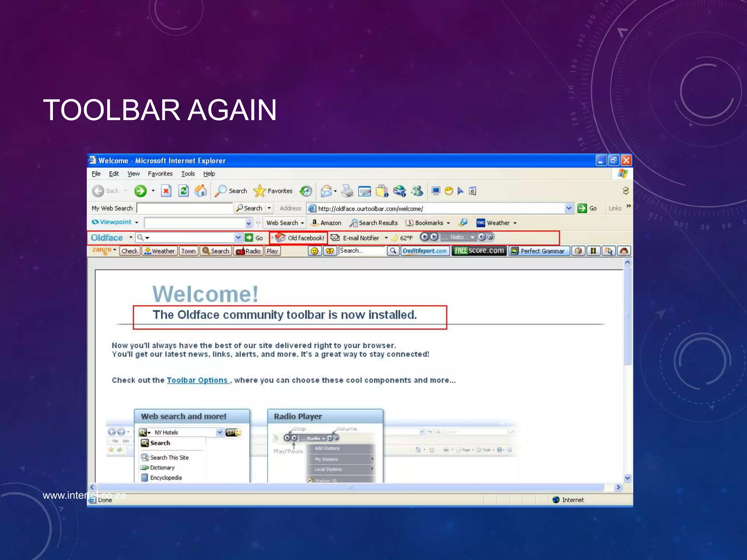Image resolution: width=747 pixels, height=560 pixels.
Task: Expand the Bookmarks dropdown
Action: click(448, 223)
